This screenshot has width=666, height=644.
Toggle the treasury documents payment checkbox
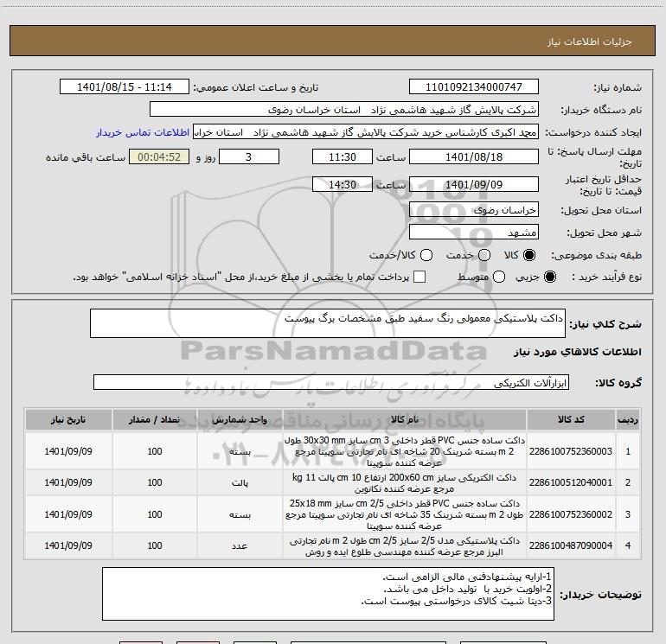(420, 277)
